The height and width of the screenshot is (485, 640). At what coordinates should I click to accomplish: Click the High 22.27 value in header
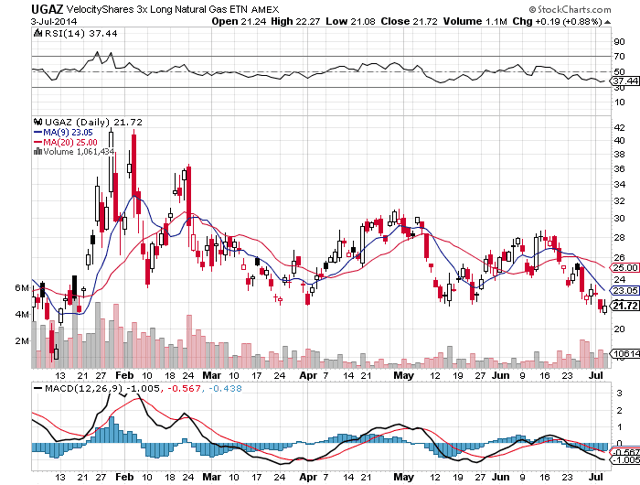coord(296,22)
